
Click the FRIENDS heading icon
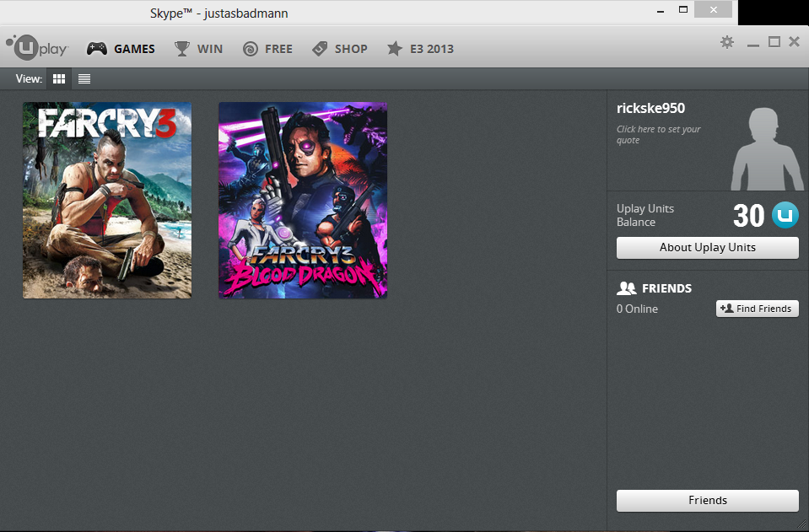[x=626, y=288]
